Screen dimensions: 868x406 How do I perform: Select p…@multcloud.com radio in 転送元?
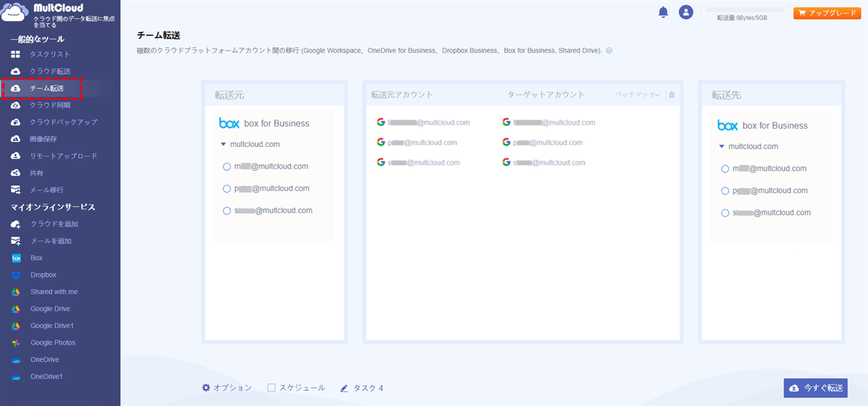227,189
